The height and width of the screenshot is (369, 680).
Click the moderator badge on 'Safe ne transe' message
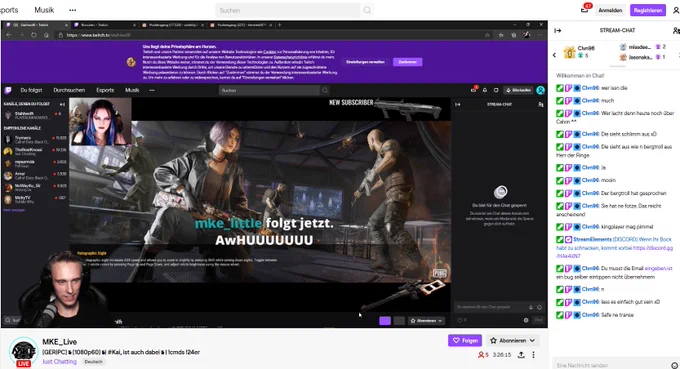pos(560,315)
